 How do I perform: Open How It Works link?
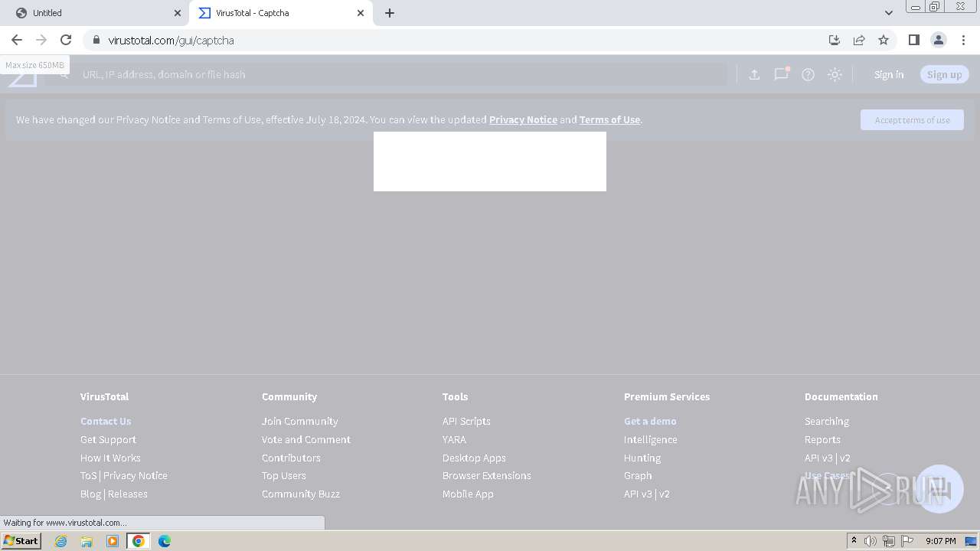[x=110, y=458]
